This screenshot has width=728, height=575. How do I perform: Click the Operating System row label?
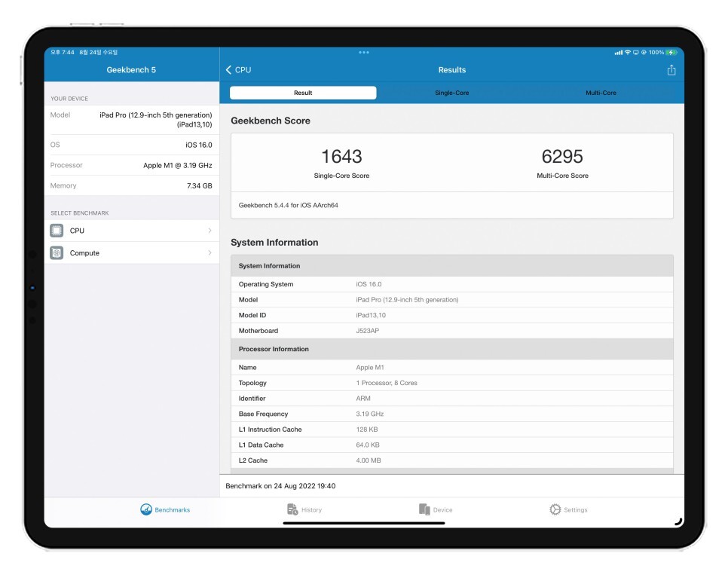coord(266,284)
